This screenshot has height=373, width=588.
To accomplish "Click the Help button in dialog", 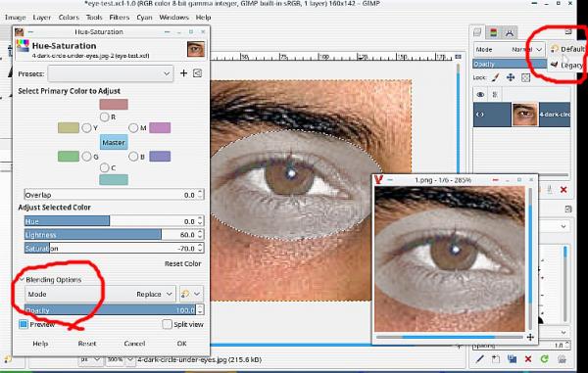I will [40, 344].
